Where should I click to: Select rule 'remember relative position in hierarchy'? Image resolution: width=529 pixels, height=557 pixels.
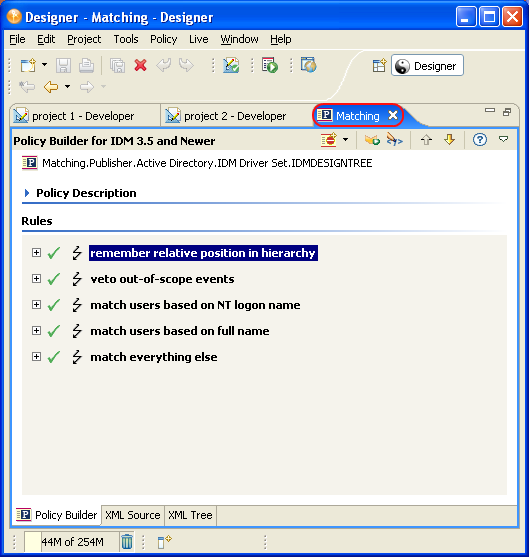(203, 253)
